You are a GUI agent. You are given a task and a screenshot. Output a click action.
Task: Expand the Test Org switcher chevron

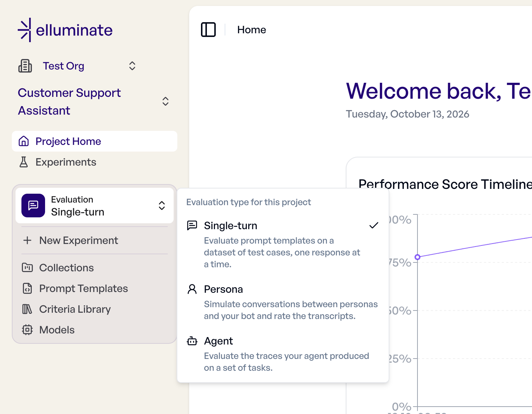click(x=132, y=66)
